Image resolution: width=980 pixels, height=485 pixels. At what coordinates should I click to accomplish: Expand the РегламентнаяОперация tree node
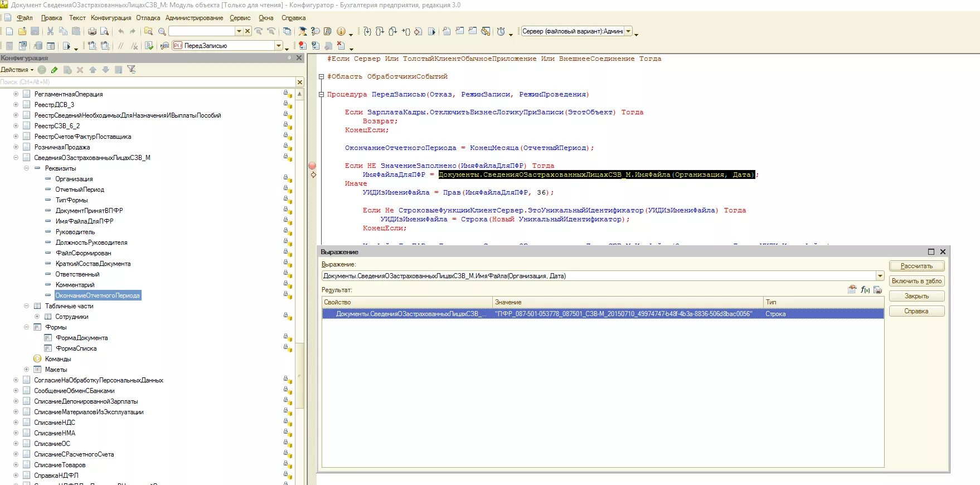16,94
